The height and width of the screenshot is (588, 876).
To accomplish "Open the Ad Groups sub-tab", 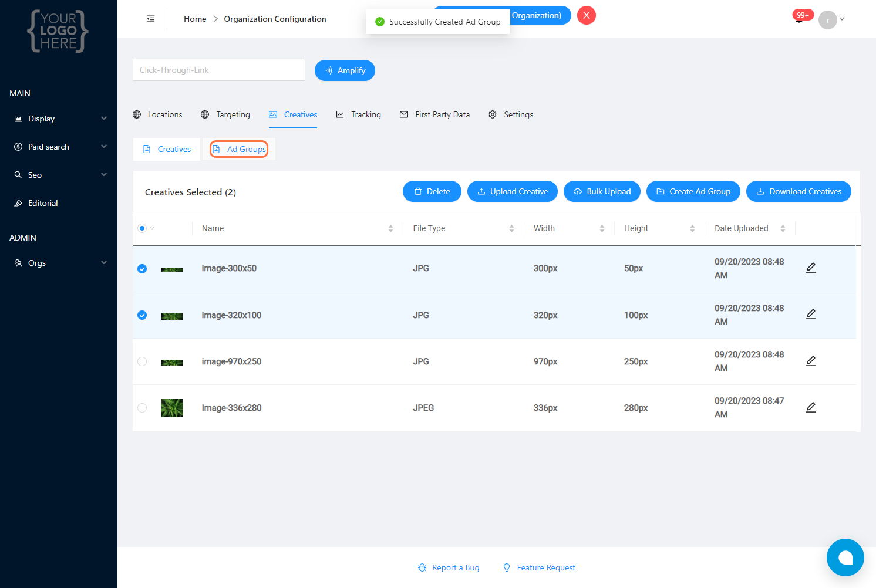I will pos(240,149).
